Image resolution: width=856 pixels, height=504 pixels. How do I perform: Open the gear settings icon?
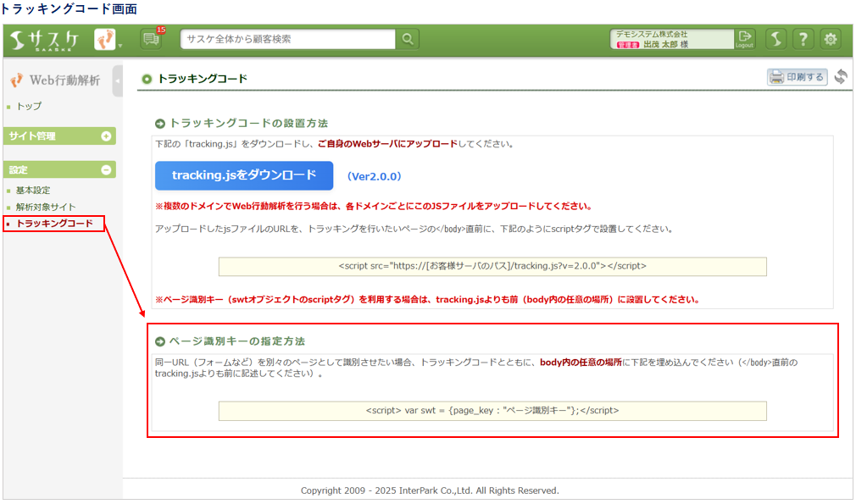point(831,39)
